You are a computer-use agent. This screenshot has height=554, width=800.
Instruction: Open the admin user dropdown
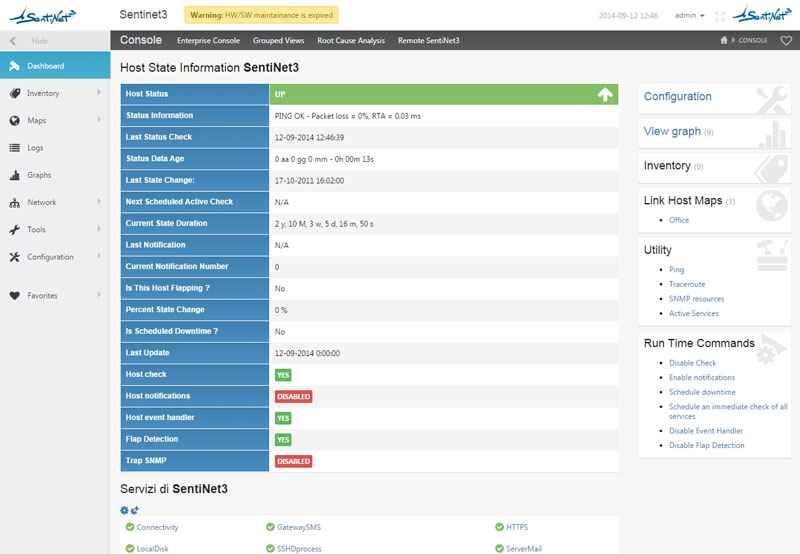tap(689, 15)
